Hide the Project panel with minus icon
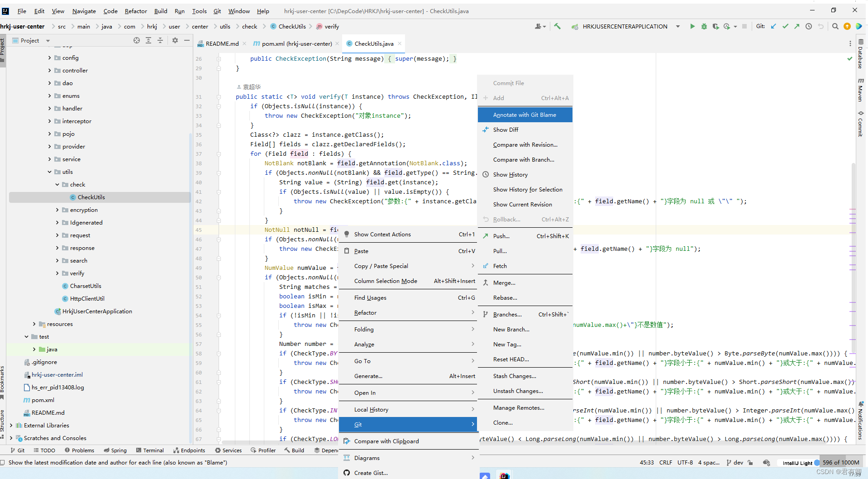 tap(187, 40)
